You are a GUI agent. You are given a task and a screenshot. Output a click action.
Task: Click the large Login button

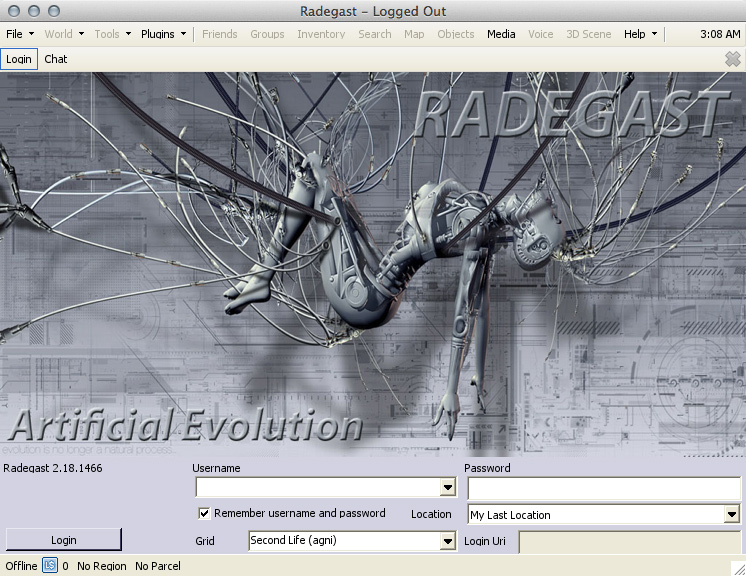pos(64,540)
